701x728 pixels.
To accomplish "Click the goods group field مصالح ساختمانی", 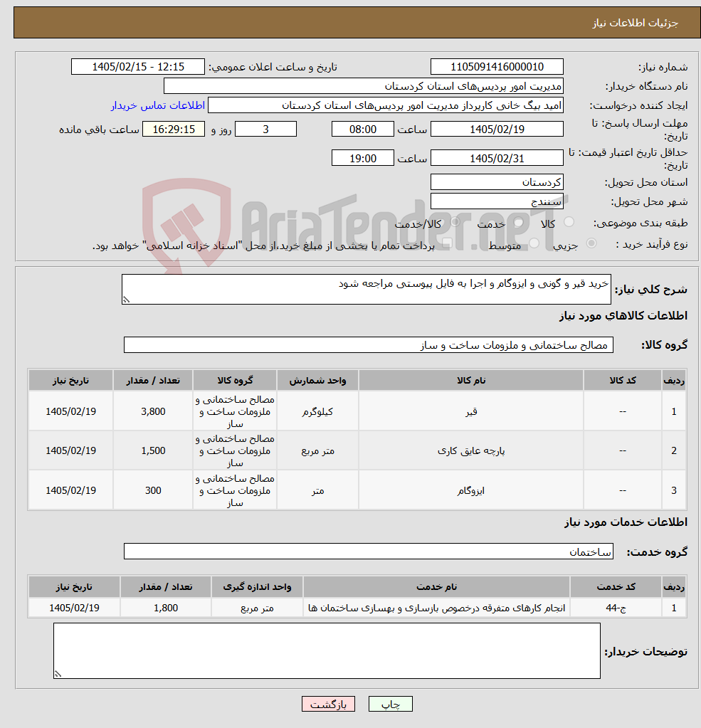I will point(368,345).
